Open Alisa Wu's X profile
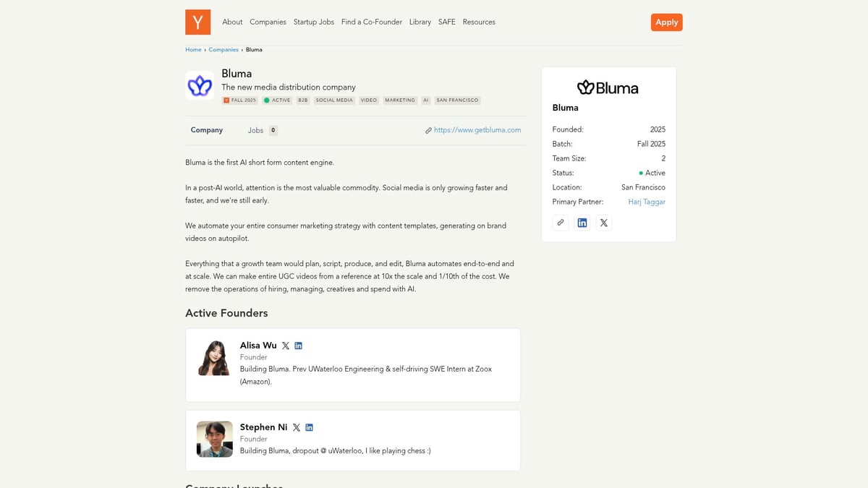The width and height of the screenshot is (868, 488). coord(286,346)
